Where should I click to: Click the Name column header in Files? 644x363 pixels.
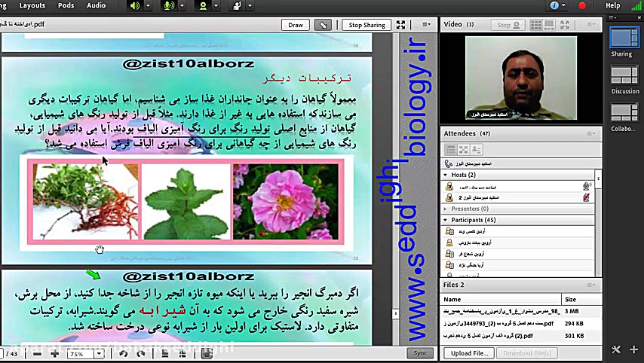click(501, 300)
